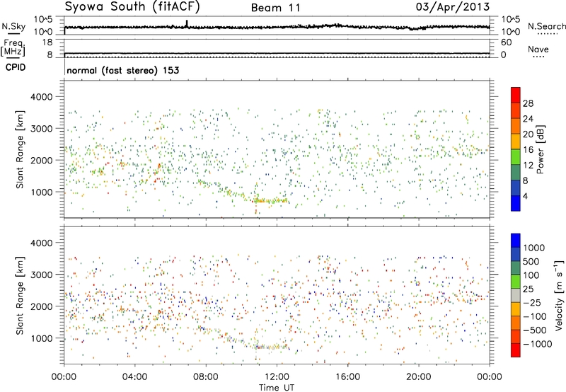This screenshot has height=392, width=566.
Task: Click the light green 12-16 dB Power swatch
Action: point(516,157)
